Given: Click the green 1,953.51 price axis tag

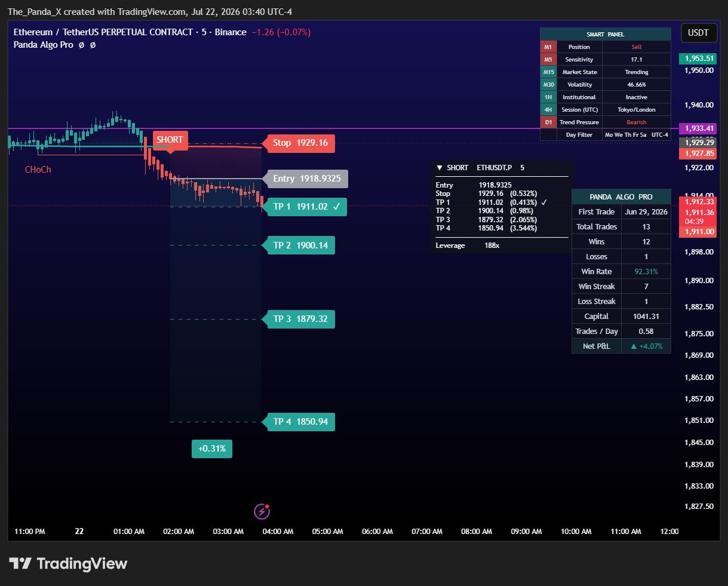Looking at the screenshot, I should [698, 58].
